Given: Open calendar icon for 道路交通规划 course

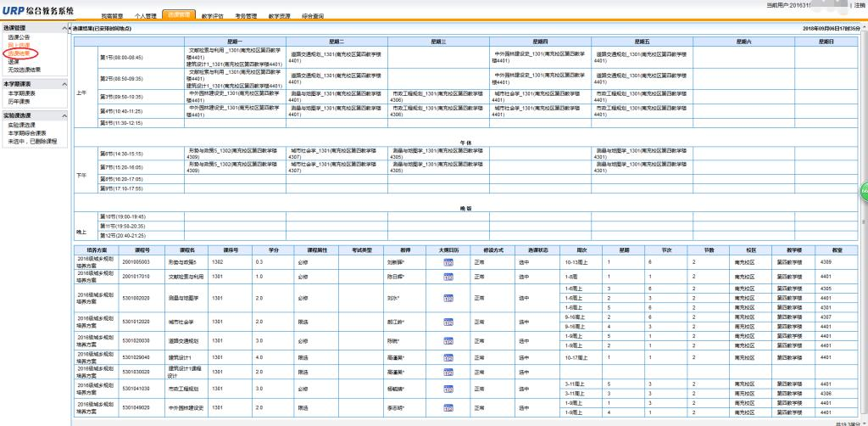Looking at the screenshot, I should 448,340.
